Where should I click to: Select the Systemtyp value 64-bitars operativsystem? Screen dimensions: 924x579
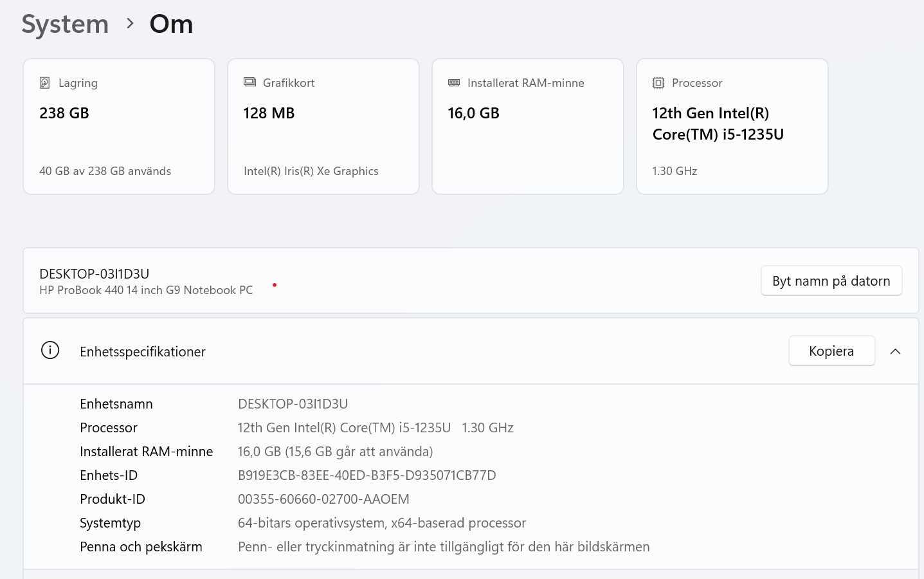point(382,523)
